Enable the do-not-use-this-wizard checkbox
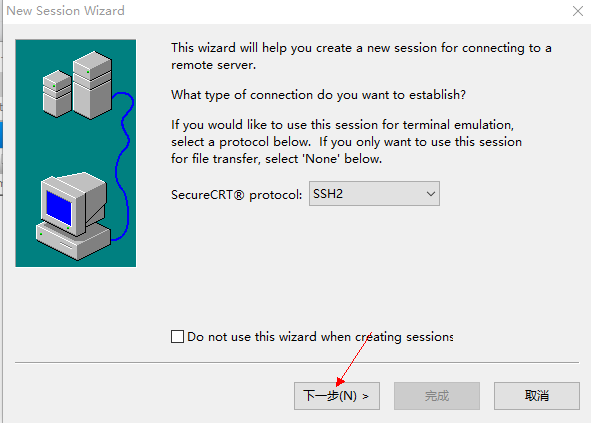The width and height of the screenshot is (591, 423). click(x=178, y=336)
